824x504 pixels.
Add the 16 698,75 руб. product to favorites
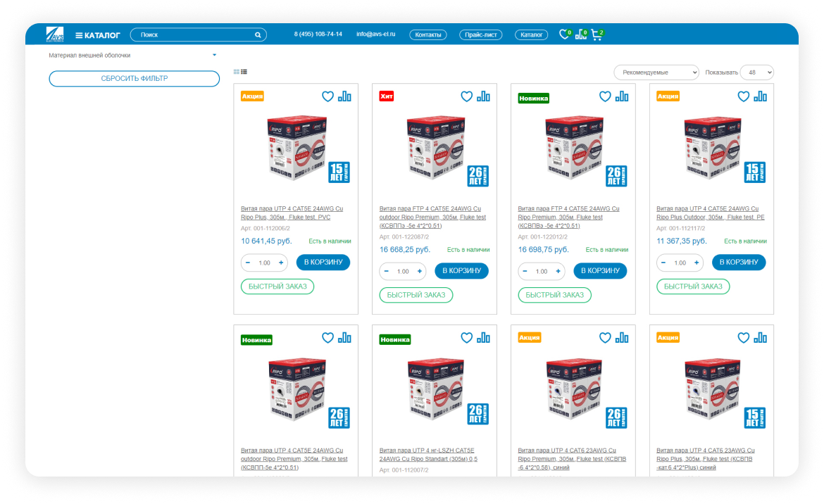coord(605,96)
